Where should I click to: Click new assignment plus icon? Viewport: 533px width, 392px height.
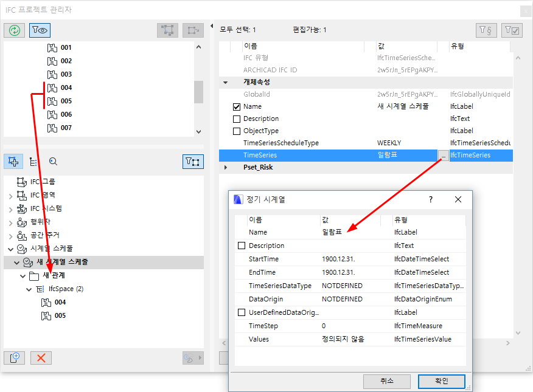pos(14,358)
